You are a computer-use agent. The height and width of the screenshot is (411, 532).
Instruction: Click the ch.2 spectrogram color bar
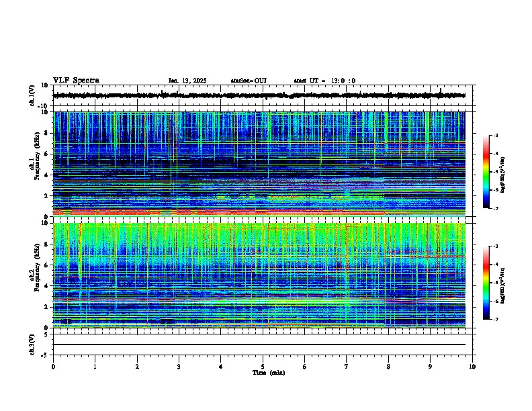pyautogui.click(x=486, y=283)
